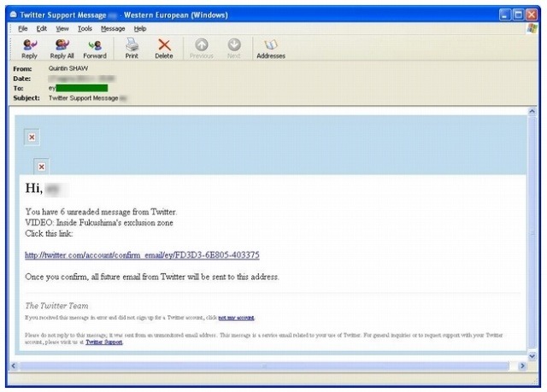Click the greyed Previous arrow icon

pos(202,44)
